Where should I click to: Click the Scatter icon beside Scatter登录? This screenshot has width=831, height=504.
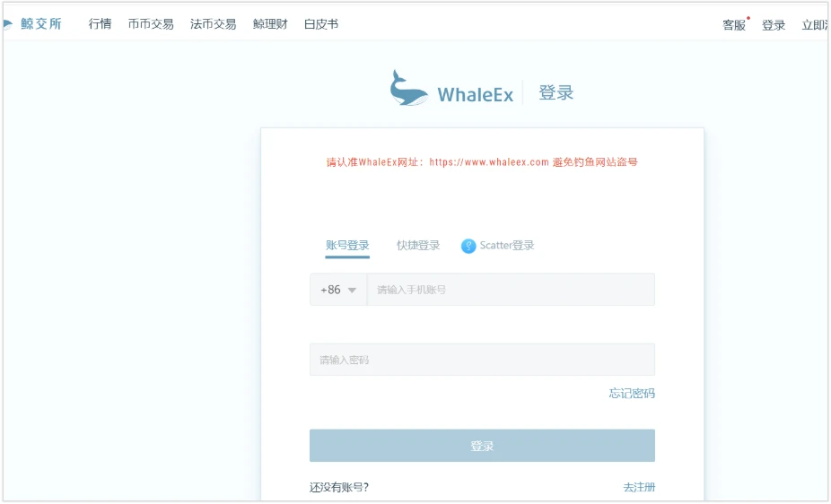point(468,246)
